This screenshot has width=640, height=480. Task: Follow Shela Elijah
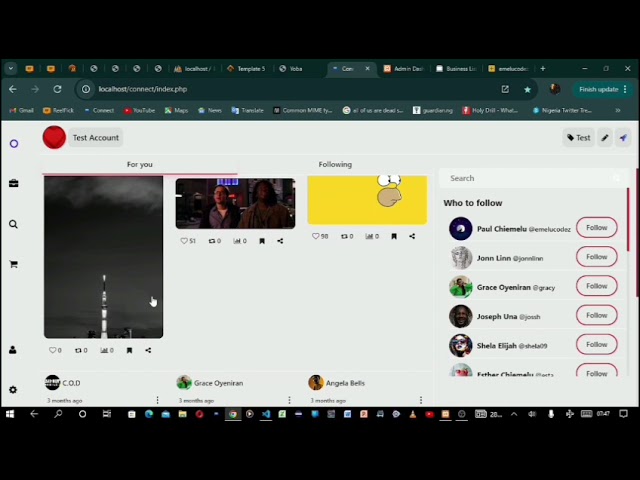coord(597,344)
